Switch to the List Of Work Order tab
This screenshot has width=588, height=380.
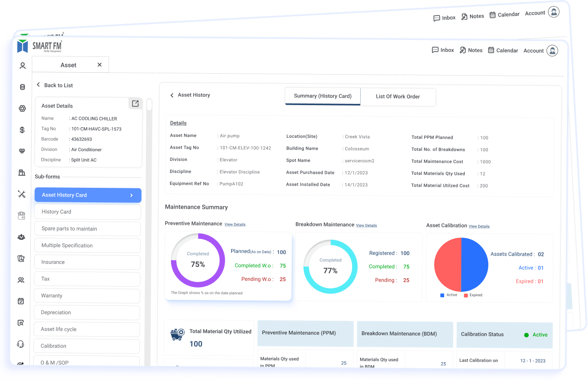point(398,97)
